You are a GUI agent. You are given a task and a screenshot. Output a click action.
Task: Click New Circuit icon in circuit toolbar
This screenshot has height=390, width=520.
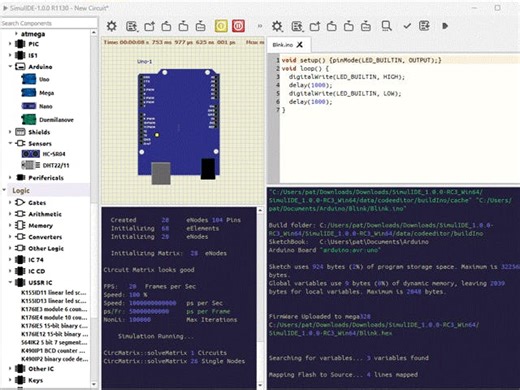click(x=132, y=26)
